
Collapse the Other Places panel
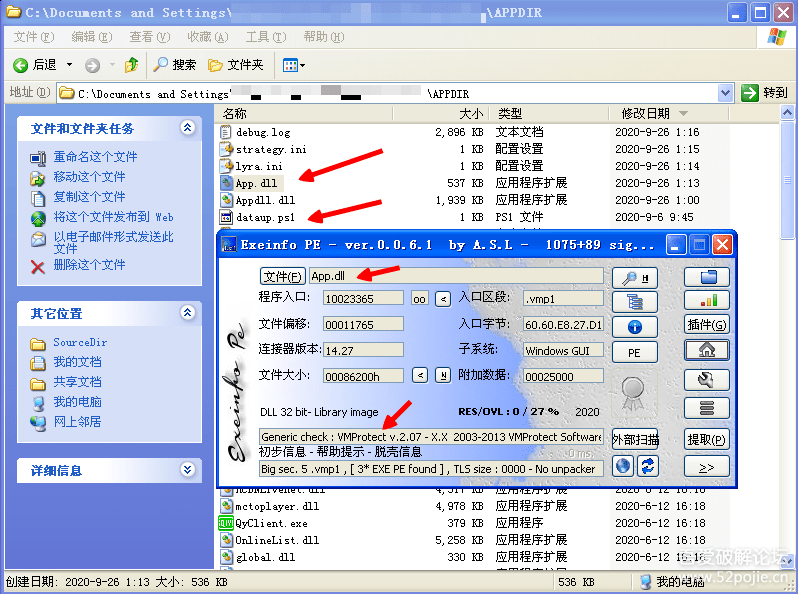click(x=187, y=313)
